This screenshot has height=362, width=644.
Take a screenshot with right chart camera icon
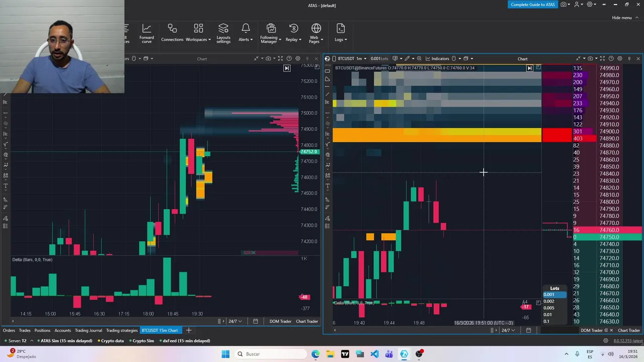591,59
